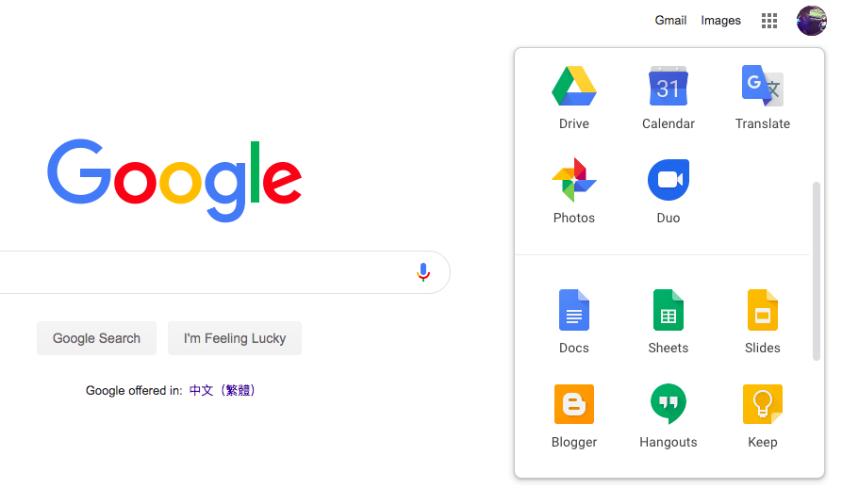Open the Docs app icon
This screenshot has width=842, height=504.
click(573, 310)
